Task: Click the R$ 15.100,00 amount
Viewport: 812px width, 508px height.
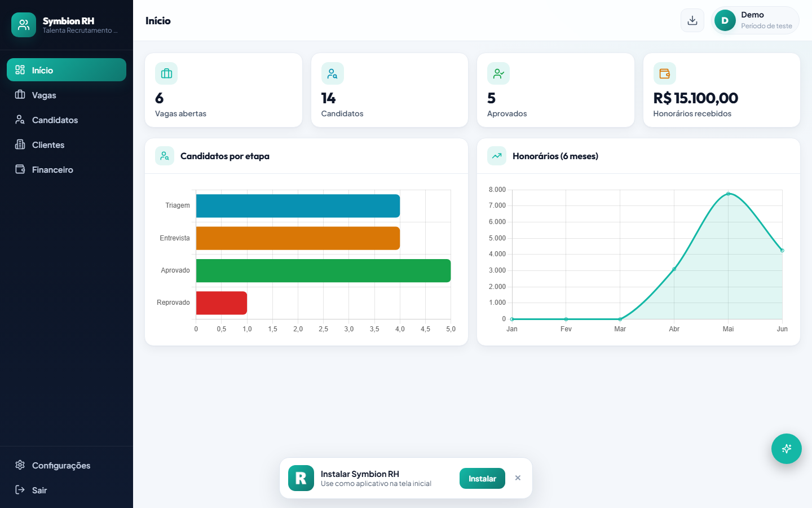Action: (x=696, y=98)
